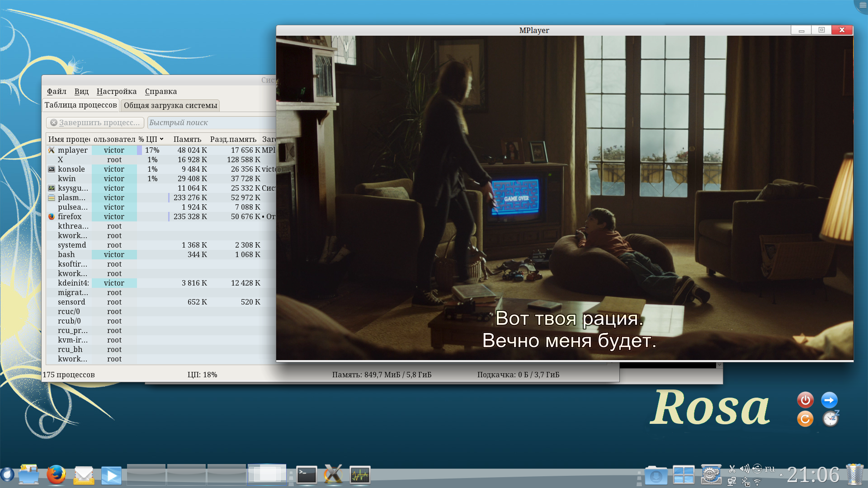Open the Файл menu
Image resolution: width=868 pixels, height=488 pixels.
point(57,91)
